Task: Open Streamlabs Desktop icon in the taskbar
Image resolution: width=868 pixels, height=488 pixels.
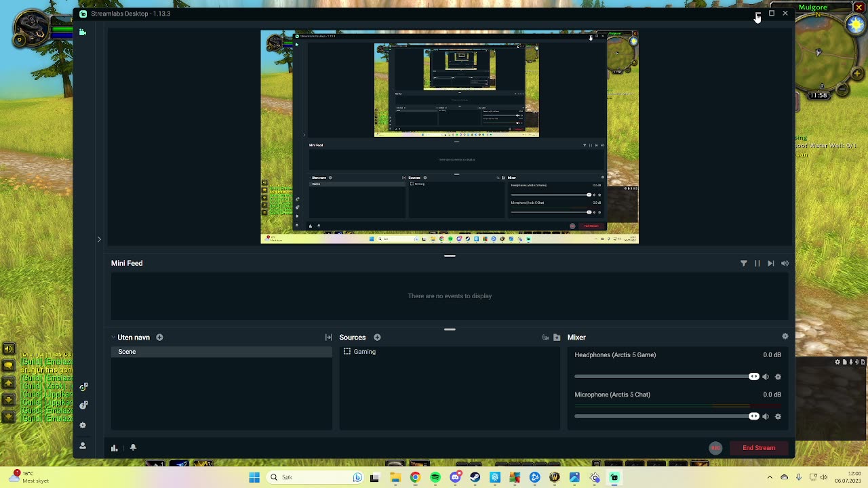Action: tap(614, 477)
